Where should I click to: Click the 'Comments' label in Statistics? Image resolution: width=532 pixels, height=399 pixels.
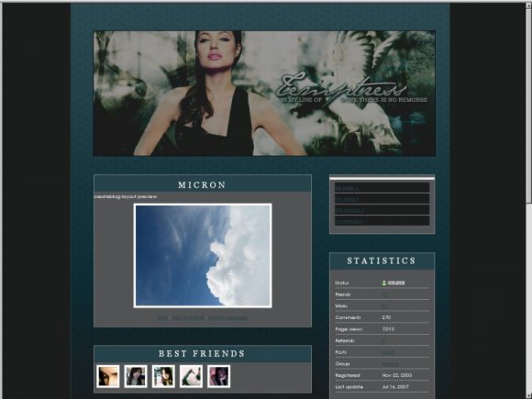point(349,317)
